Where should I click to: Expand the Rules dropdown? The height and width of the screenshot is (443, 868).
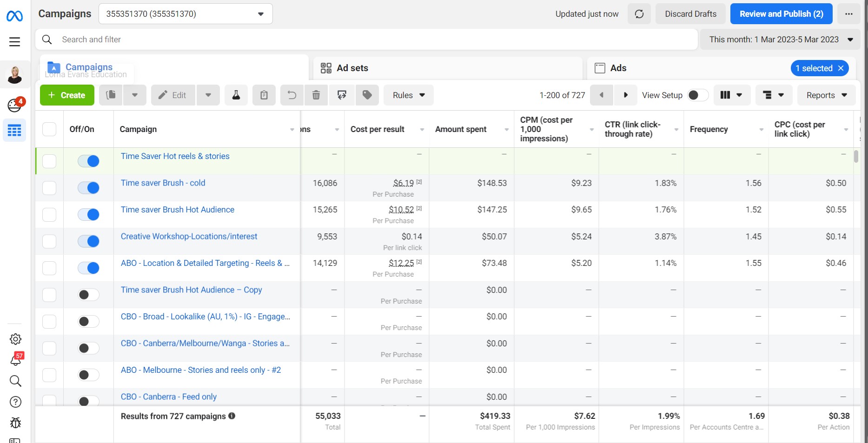pyautogui.click(x=408, y=95)
